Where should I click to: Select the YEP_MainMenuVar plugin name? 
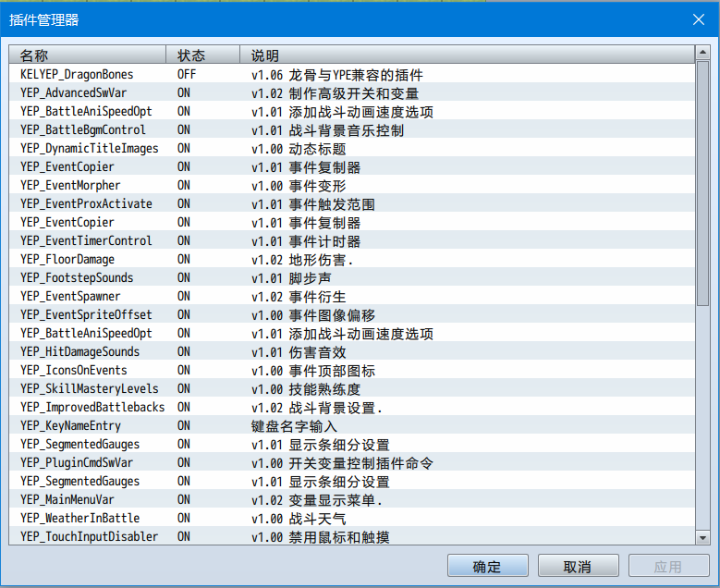tap(67, 500)
